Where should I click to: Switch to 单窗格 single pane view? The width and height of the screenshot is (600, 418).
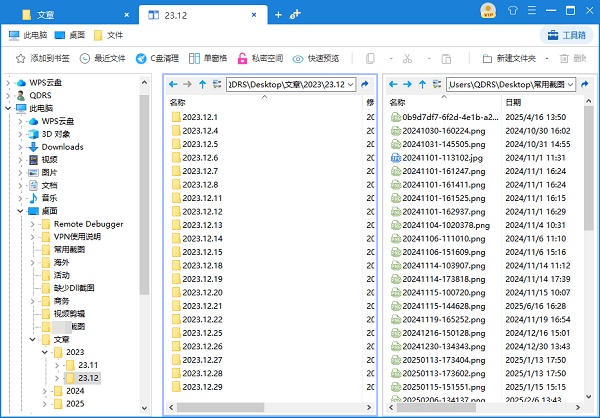point(207,59)
